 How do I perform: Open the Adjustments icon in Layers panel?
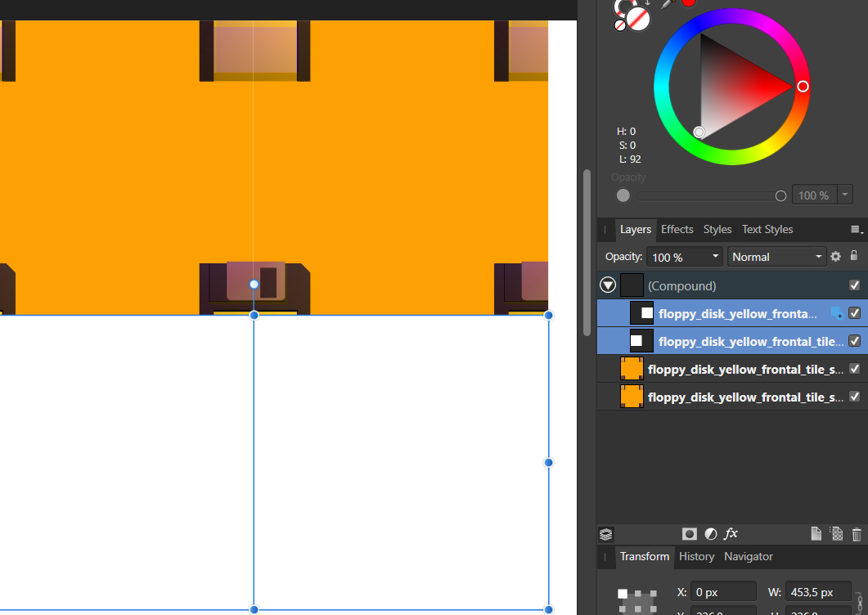(711, 534)
